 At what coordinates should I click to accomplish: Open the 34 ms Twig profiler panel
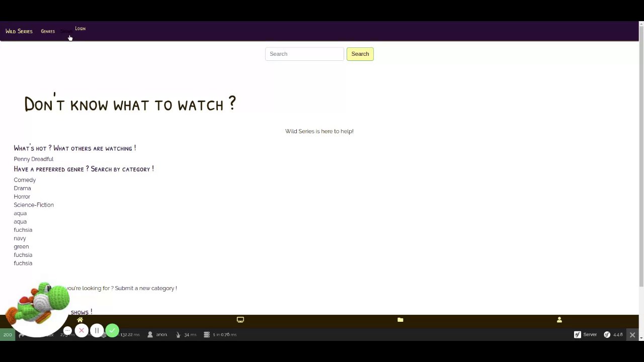186,334
